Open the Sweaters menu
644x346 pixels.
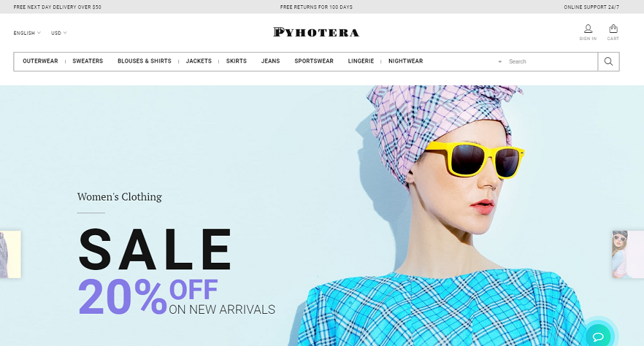tap(88, 61)
